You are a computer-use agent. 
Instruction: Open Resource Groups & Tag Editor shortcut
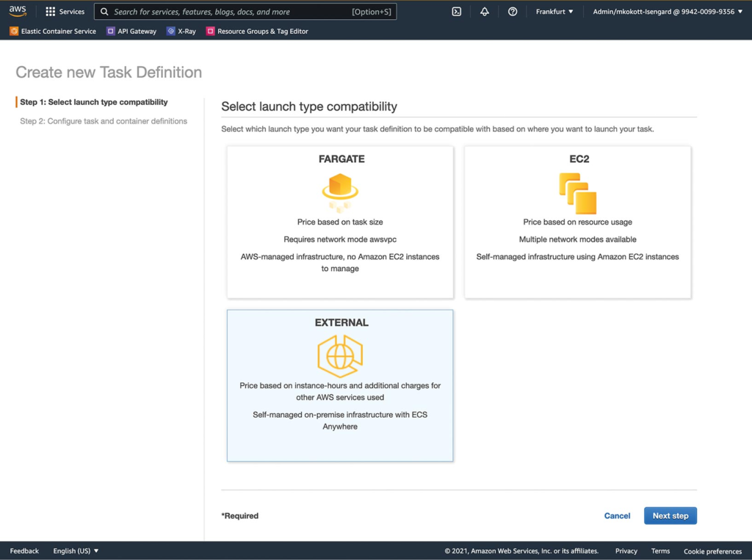(263, 31)
